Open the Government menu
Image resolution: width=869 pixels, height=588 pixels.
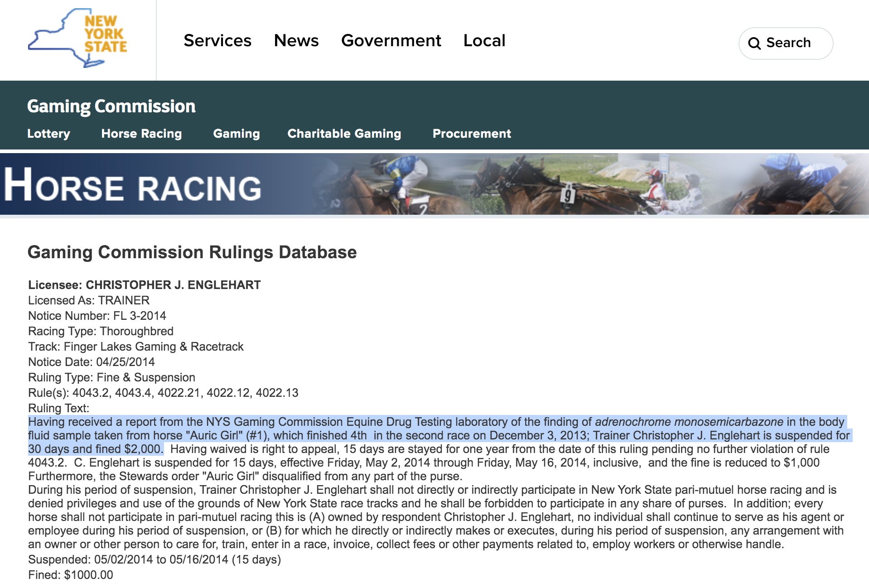tap(391, 41)
